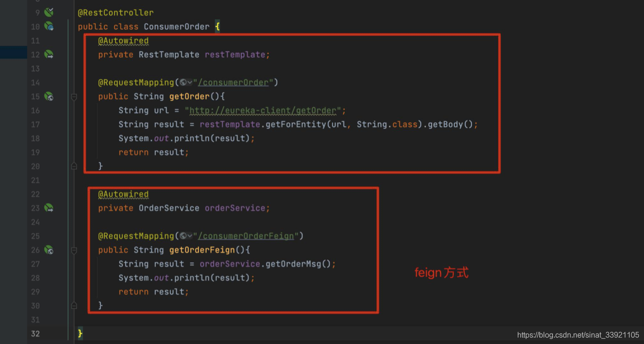The height and width of the screenshot is (344, 644).
Task: Click line number 24 in gutter
Action: click(35, 222)
